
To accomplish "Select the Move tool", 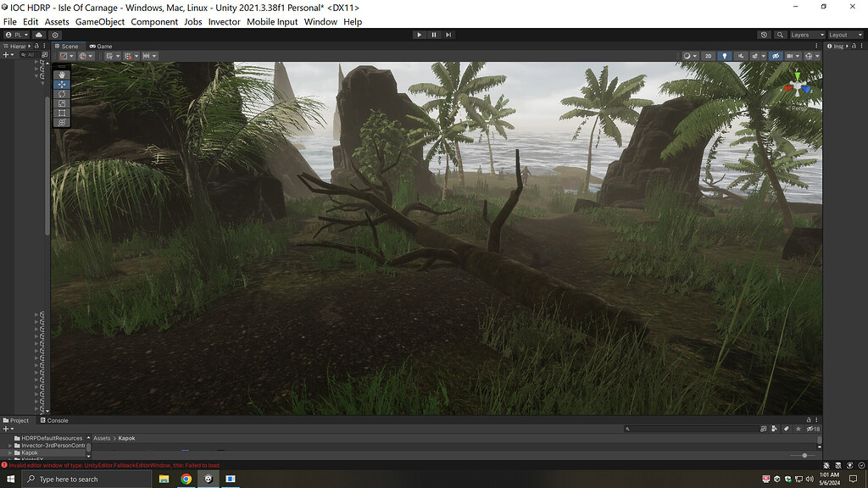I will (61, 85).
